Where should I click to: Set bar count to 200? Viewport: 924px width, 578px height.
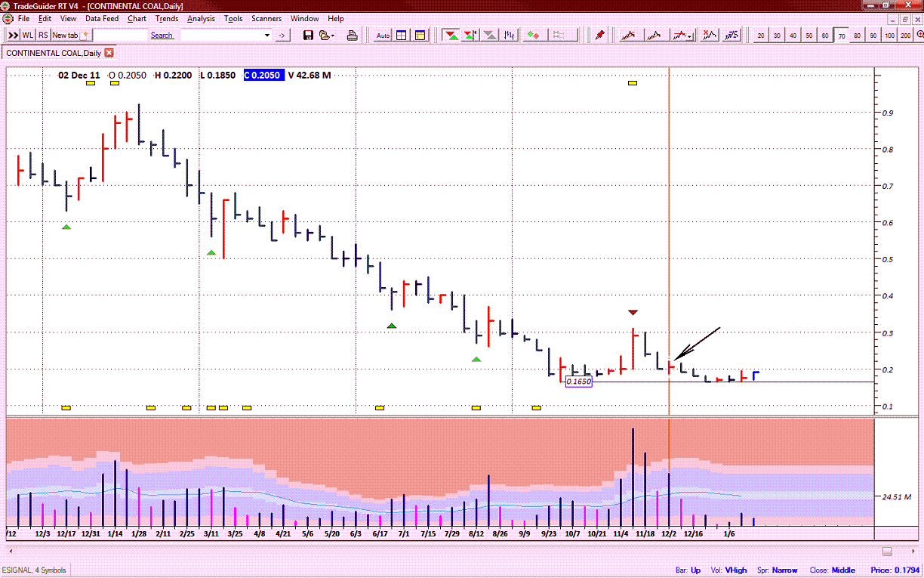[x=906, y=36]
